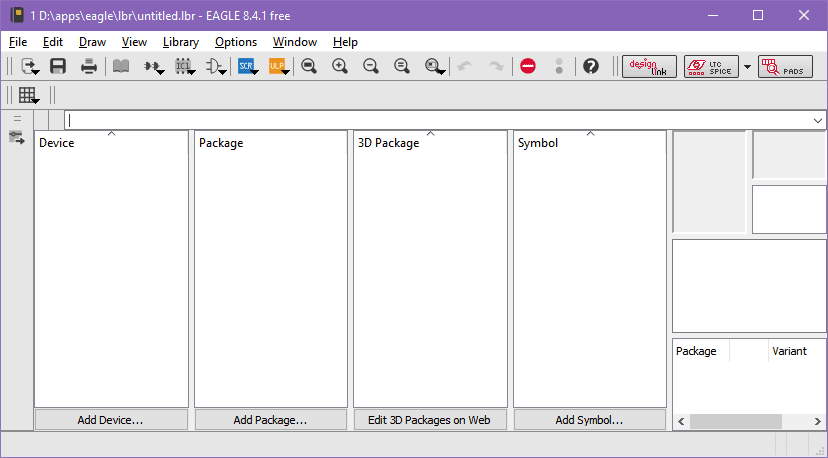The height and width of the screenshot is (458, 828).
Task: Open the Library menu
Action: click(180, 42)
